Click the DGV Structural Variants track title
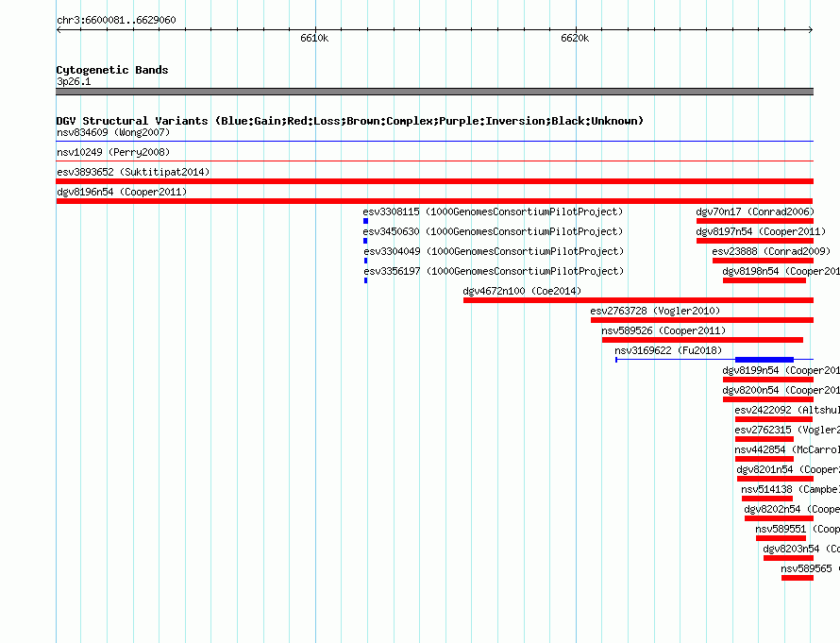This screenshot has width=840, height=643. [349, 121]
